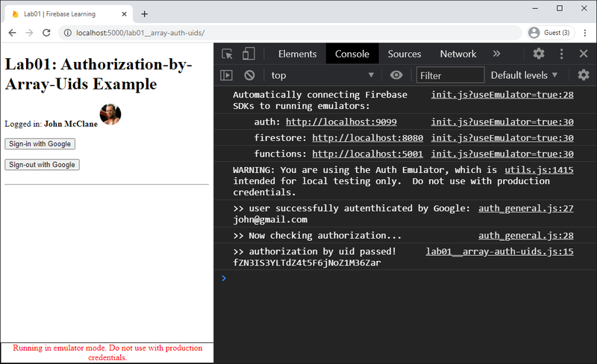This screenshot has width=597, height=364.
Task: Click the browser back arrow
Action: tap(12, 33)
